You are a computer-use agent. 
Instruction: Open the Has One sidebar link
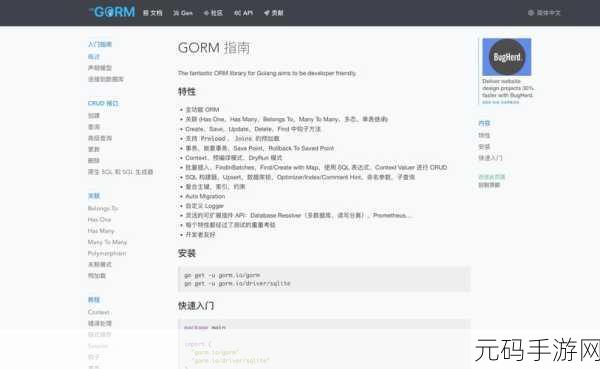pyautogui.click(x=99, y=220)
